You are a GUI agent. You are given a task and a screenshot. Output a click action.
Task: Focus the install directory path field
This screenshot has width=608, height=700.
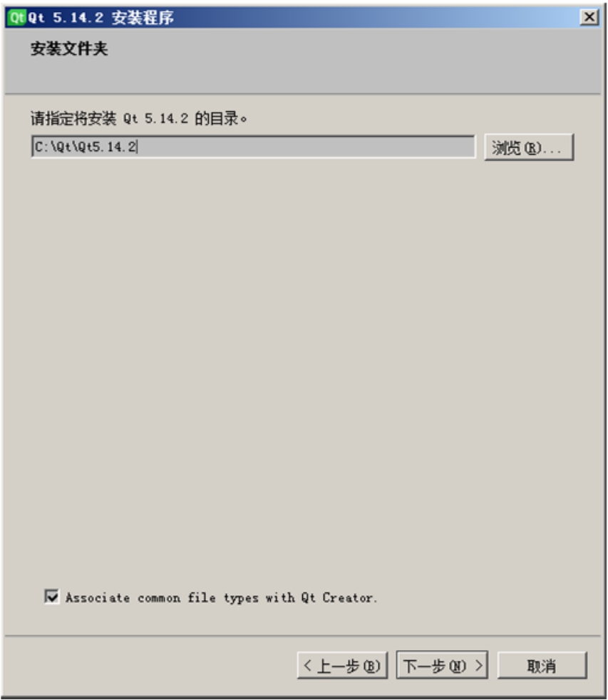pos(254,146)
